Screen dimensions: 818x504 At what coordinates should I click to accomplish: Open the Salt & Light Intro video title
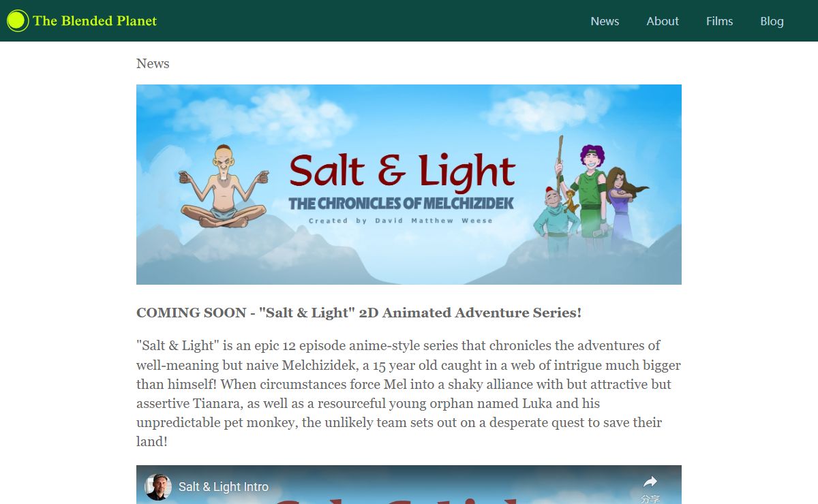coord(224,487)
